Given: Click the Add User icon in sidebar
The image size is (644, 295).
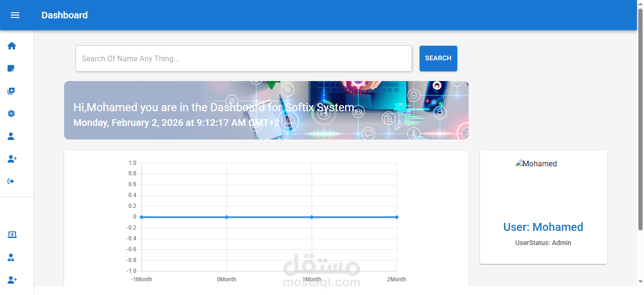Looking at the screenshot, I should (x=11, y=159).
